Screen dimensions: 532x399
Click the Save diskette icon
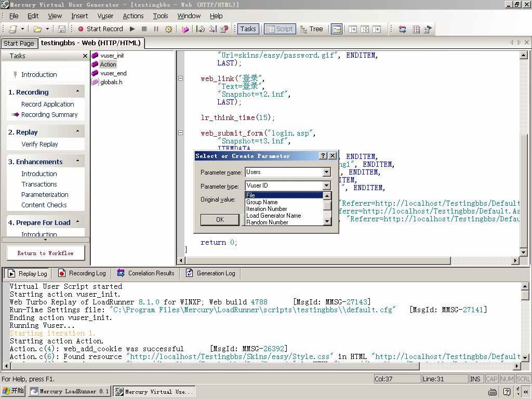pyautogui.click(x=62, y=29)
